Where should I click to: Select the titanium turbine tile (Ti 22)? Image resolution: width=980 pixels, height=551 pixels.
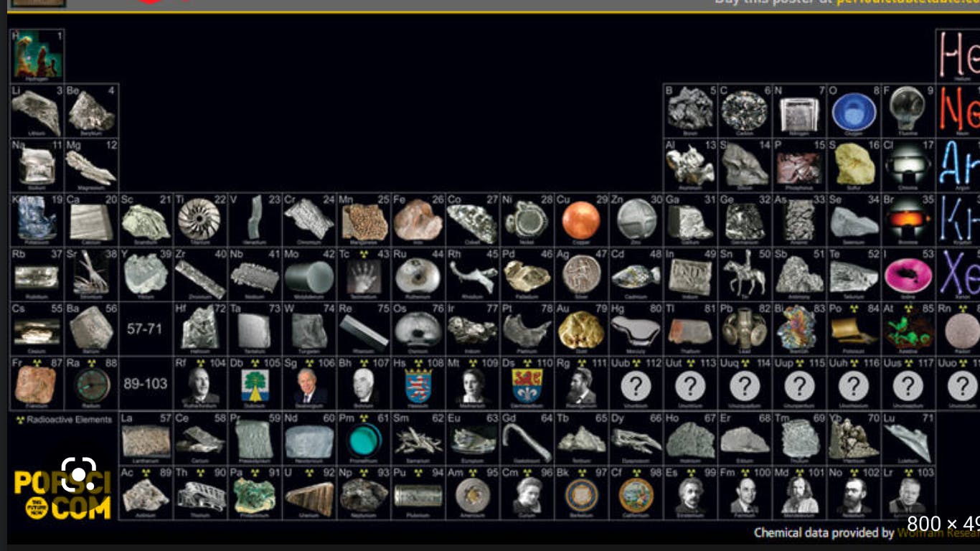(199, 220)
